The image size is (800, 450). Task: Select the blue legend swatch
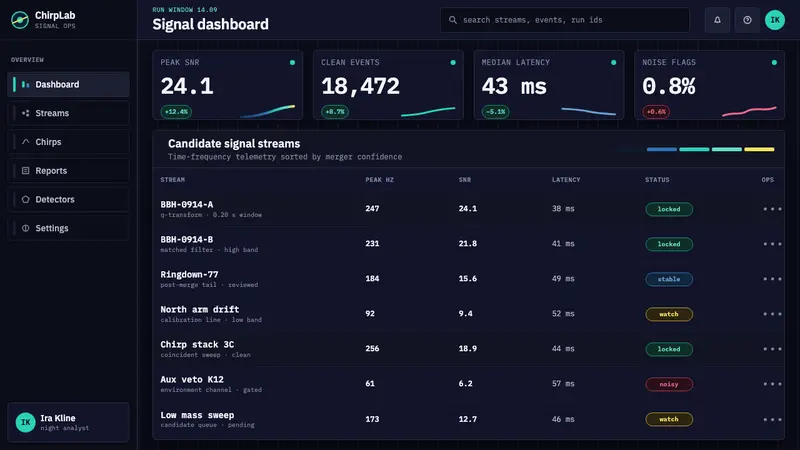662,149
